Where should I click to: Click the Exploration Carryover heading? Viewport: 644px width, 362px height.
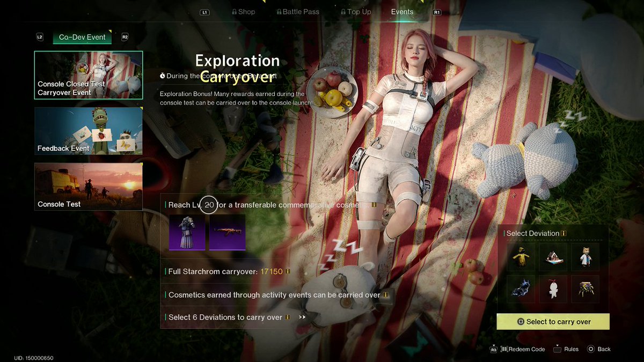237,68
